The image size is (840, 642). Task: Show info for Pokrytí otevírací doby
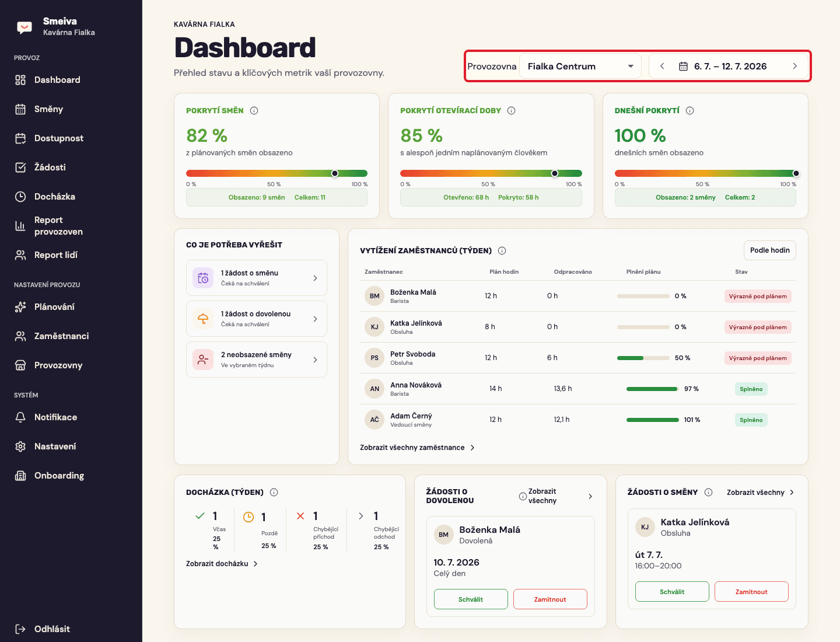pos(512,110)
